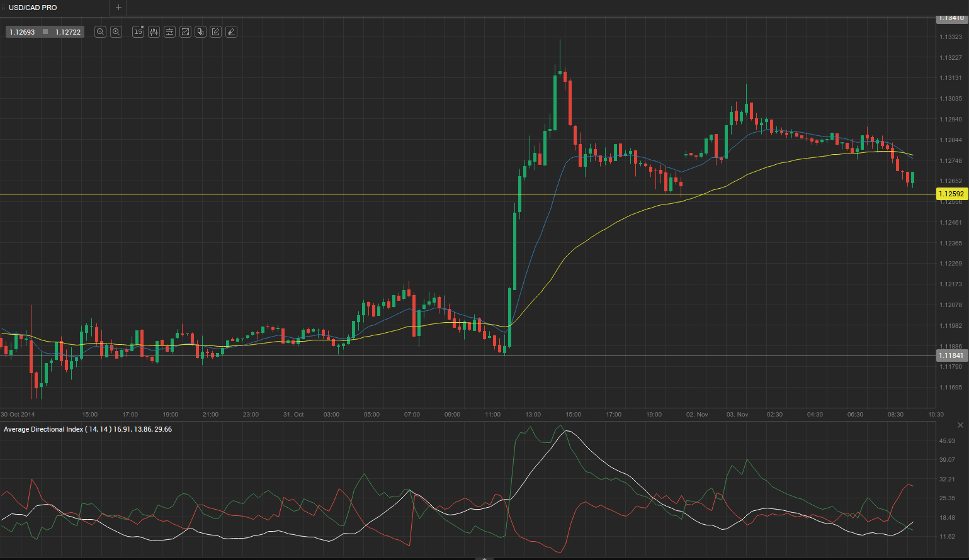969x560 pixels.
Task: Open the candlestick chart type menu
Action: coord(154,31)
